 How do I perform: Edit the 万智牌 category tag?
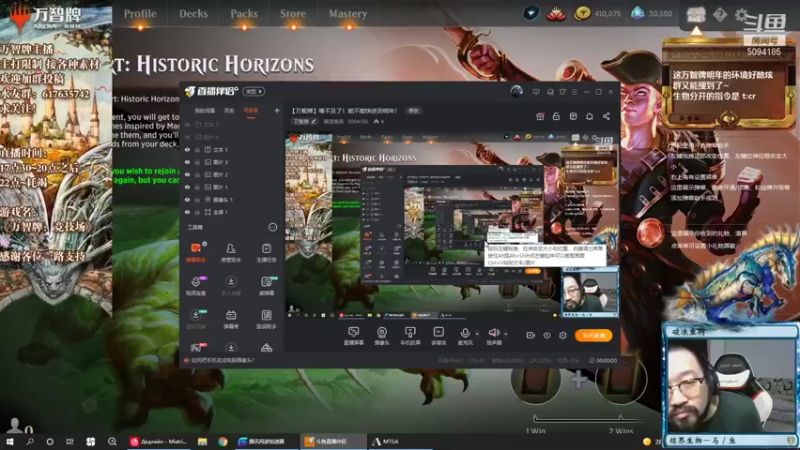[x=304, y=121]
